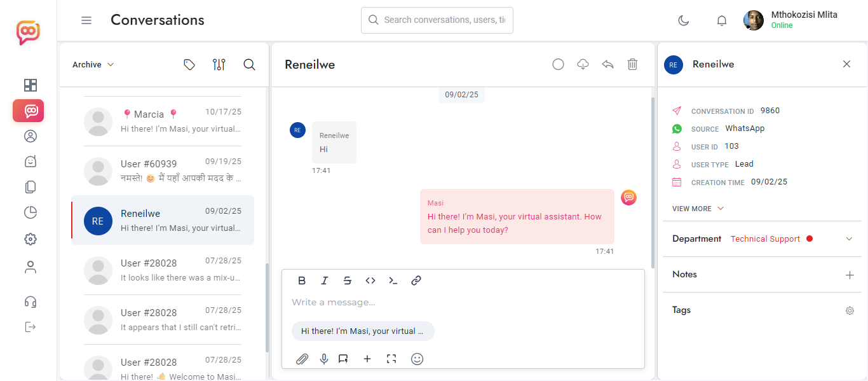Open the Archive dropdown
The image size is (868, 381).
tap(93, 65)
